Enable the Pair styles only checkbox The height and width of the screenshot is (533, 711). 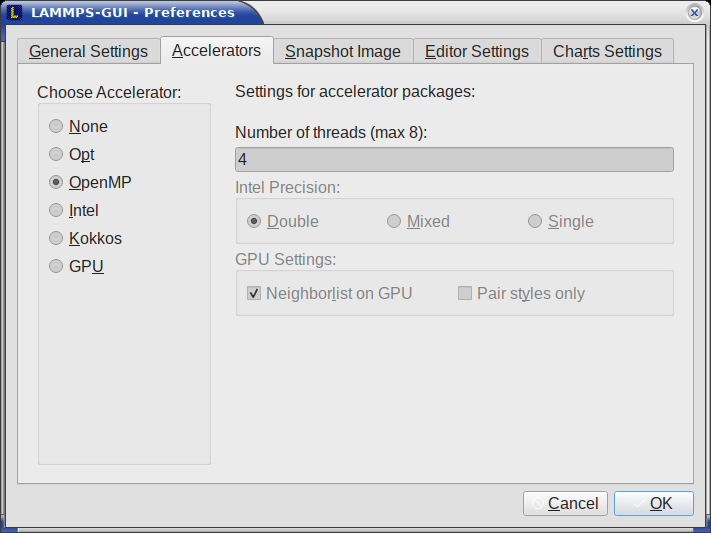(521, 293)
